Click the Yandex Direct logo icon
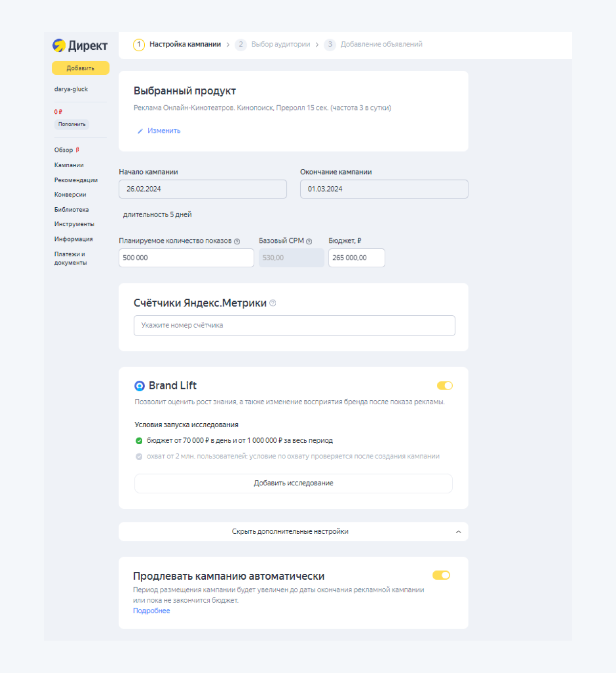 click(x=58, y=45)
